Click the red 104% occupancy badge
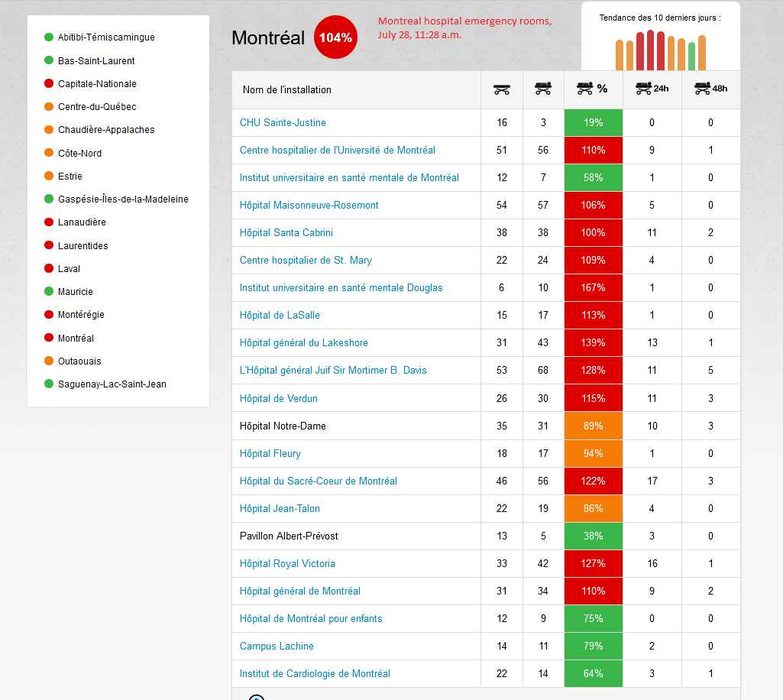Screen dimensions: 783x700 pos(335,37)
